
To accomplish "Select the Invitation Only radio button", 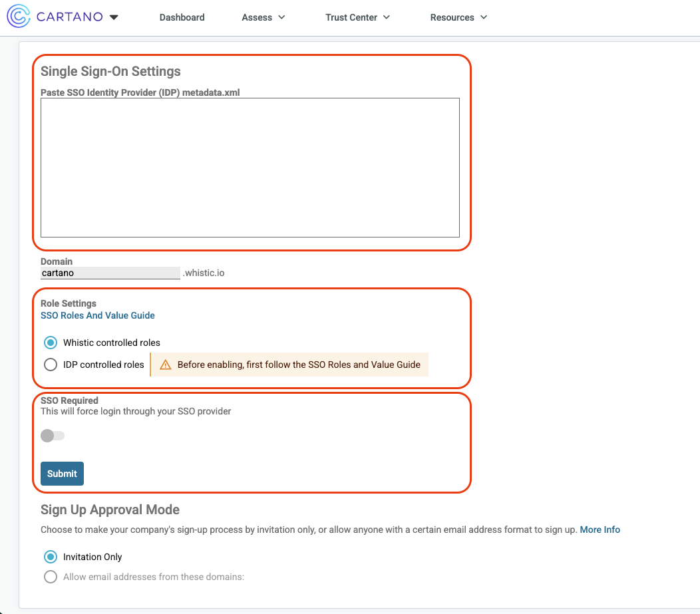I will tap(51, 557).
